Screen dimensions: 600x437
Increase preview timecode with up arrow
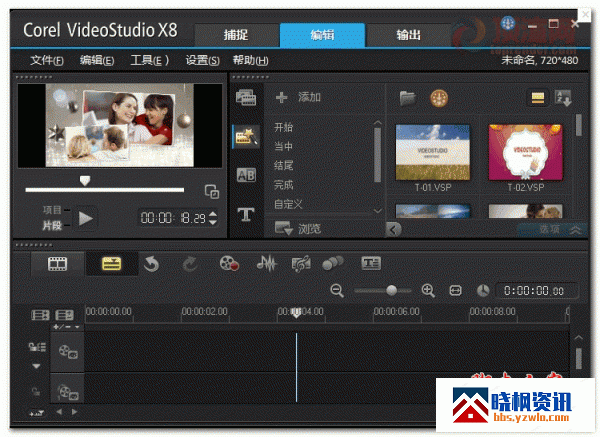pyautogui.click(x=213, y=214)
